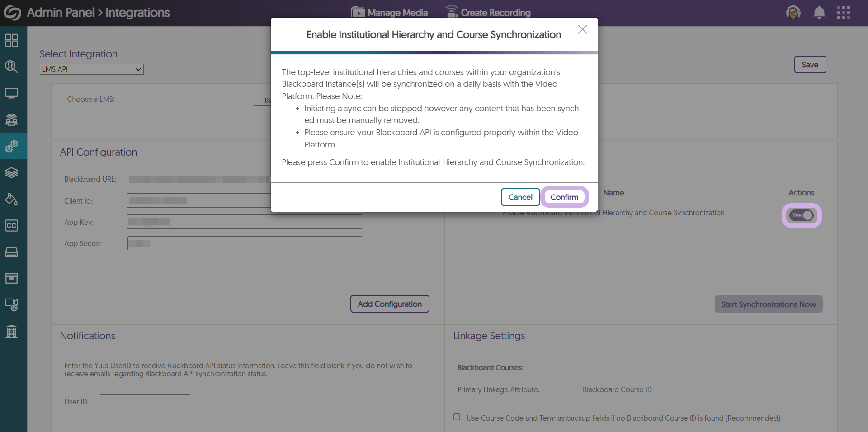Viewport: 868px width, 432px height.
Task: Click the Linkage Settings heading
Action: click(489, 336)
